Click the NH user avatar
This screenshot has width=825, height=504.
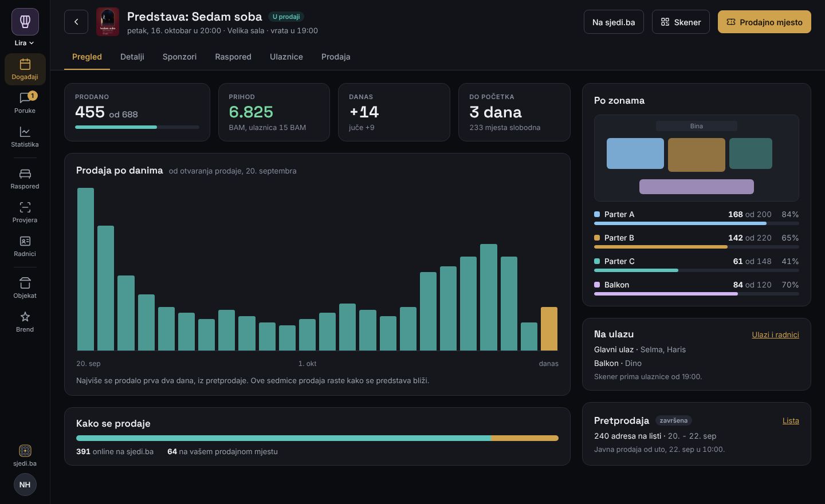[x=25, y=485]
